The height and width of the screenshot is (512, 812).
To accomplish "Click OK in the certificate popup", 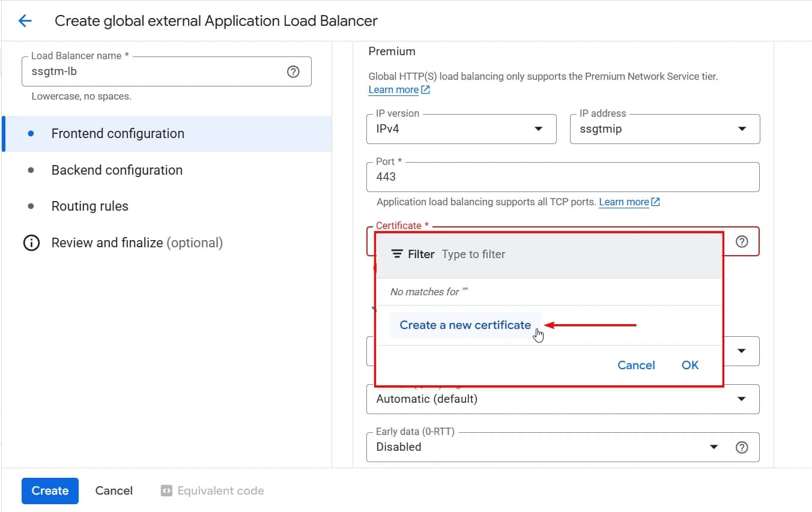I will point(689,366).
